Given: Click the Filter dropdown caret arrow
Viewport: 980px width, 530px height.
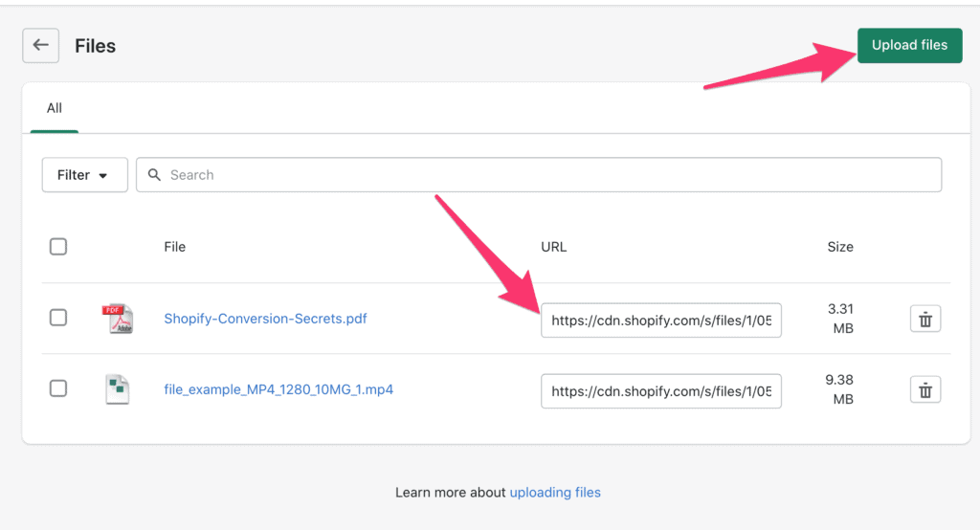Looking at the screenshot, I should click(103, 176).
